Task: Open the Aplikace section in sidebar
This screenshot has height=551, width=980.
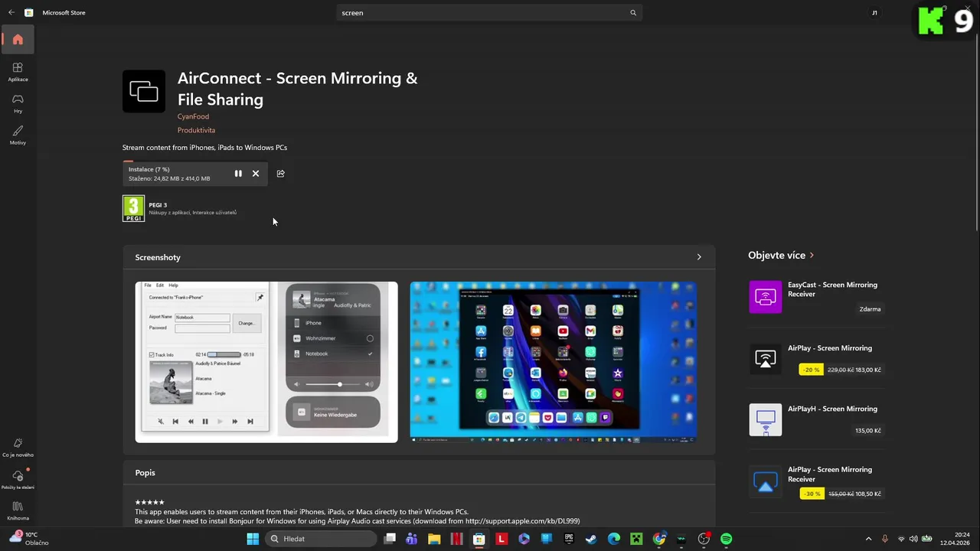Action: click(18, 72)
